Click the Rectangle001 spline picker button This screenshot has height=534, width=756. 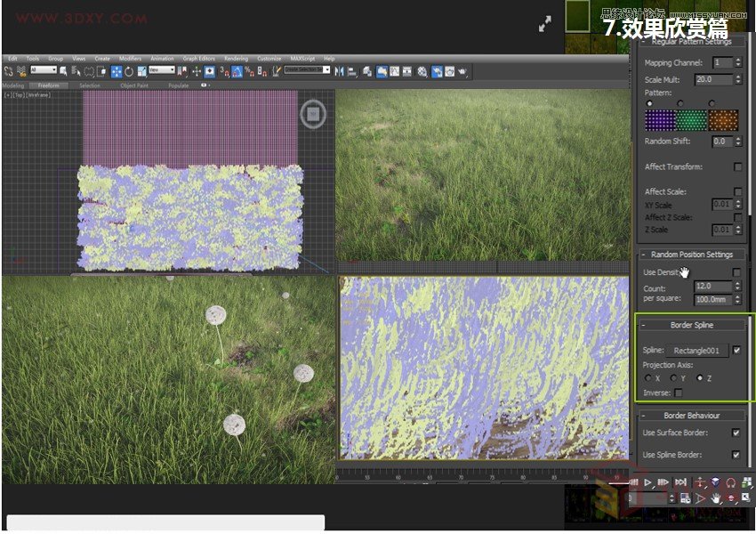697,351
